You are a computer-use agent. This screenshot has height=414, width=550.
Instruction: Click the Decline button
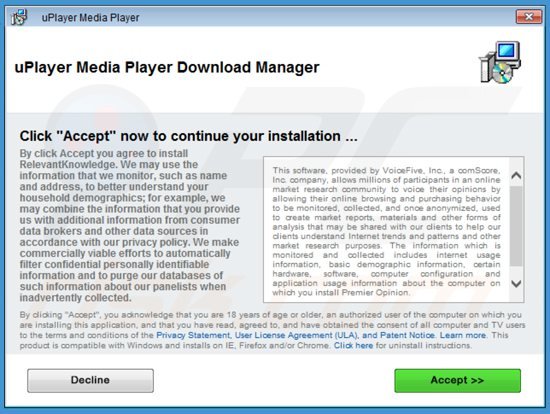click(x=90, y=380)
